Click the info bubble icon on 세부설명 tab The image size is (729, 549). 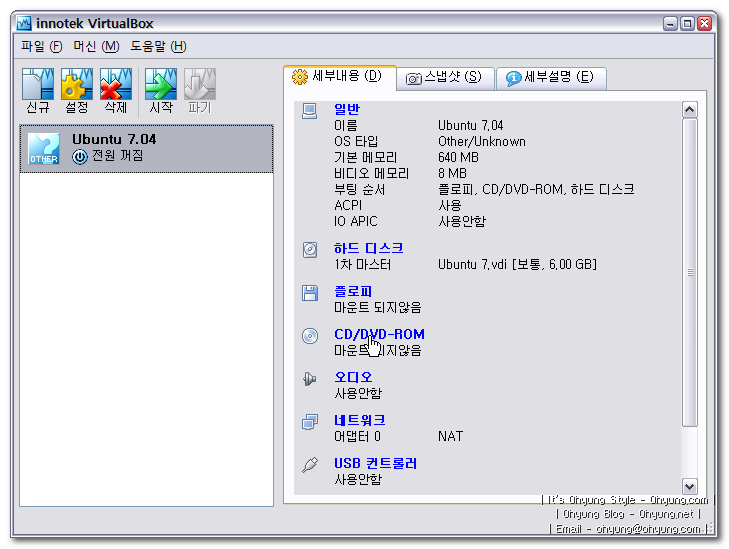point(514,78)
